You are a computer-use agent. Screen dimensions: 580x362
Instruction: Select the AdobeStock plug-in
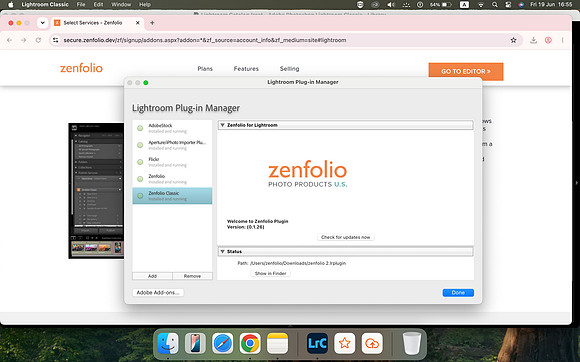172,128
